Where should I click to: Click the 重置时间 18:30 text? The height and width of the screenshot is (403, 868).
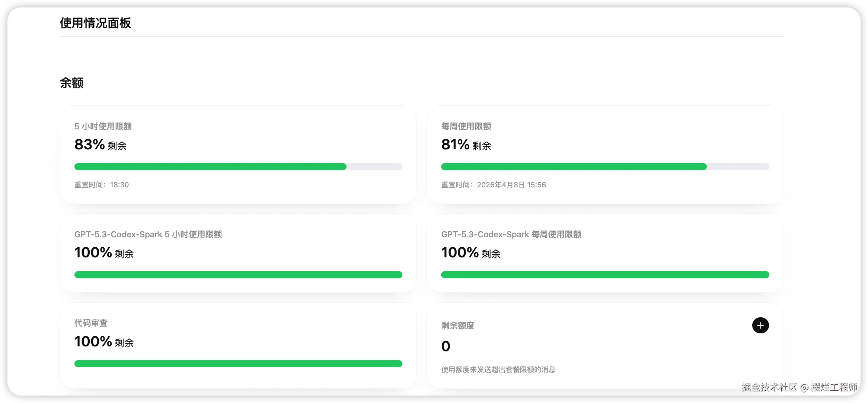[x=102, y=185]
